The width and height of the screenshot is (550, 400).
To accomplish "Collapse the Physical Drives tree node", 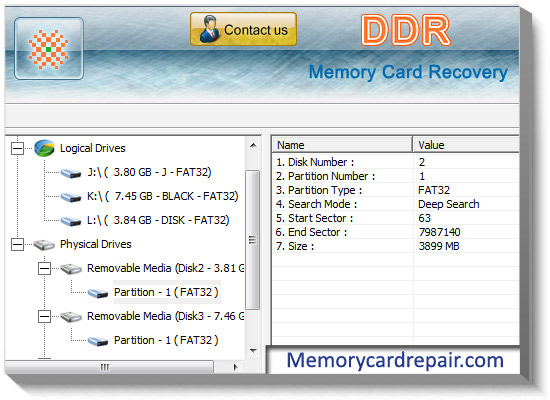I will [x=17, y=245].
